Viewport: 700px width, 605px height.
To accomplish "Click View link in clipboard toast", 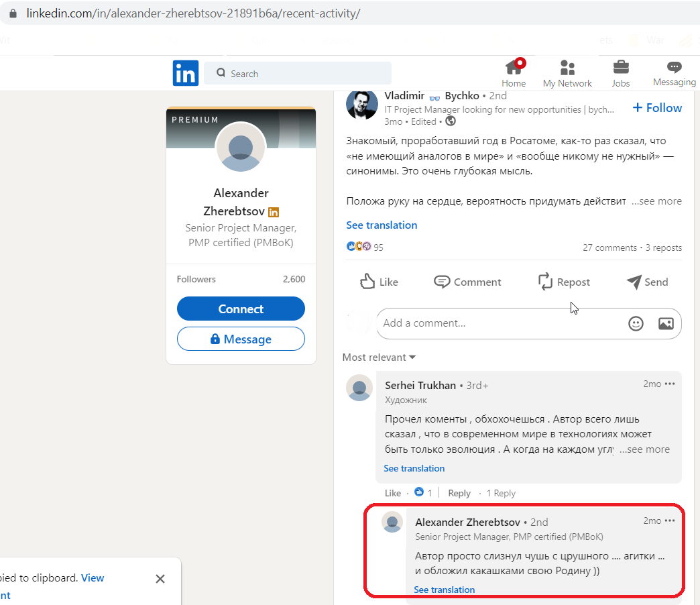I will click(93, 577).
